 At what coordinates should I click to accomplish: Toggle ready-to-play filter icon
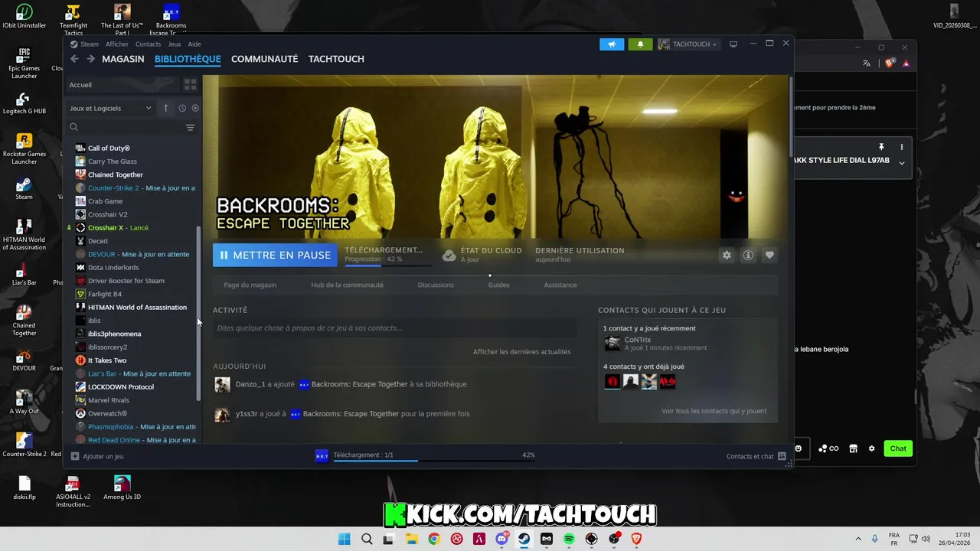tap(195, 108)
